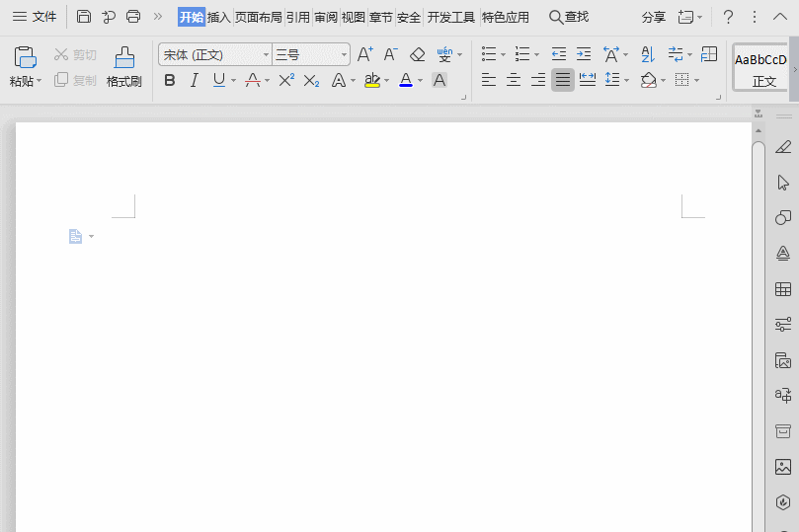
Task: Expand the paste options arrow
Action: [x=40, y=81]
